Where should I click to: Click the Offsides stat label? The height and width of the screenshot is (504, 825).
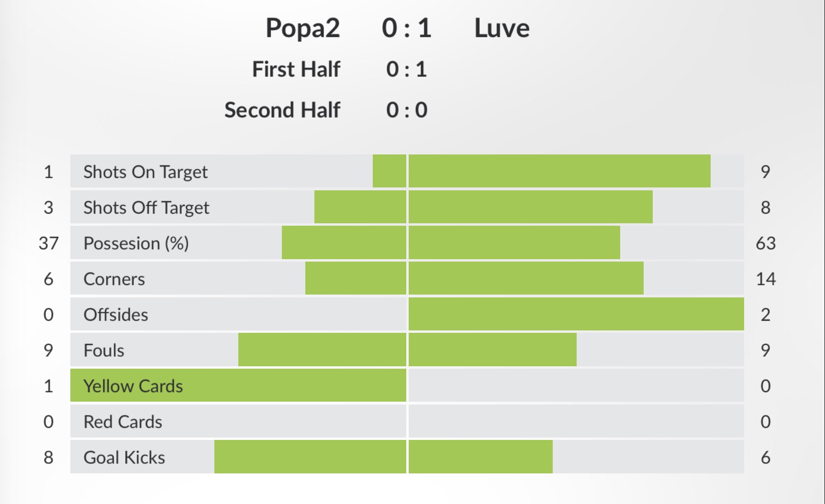coord(116,315)
